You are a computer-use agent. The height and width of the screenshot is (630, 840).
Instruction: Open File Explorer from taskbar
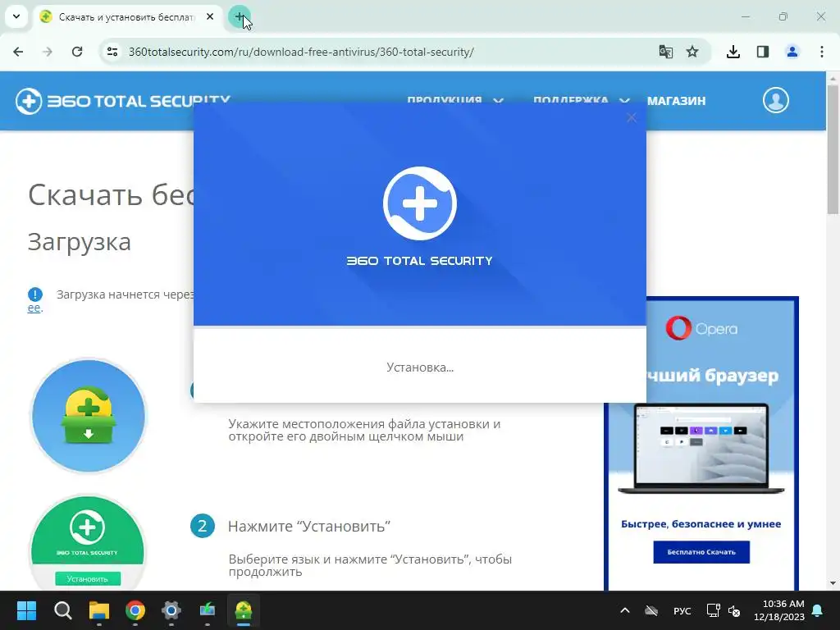98,610
